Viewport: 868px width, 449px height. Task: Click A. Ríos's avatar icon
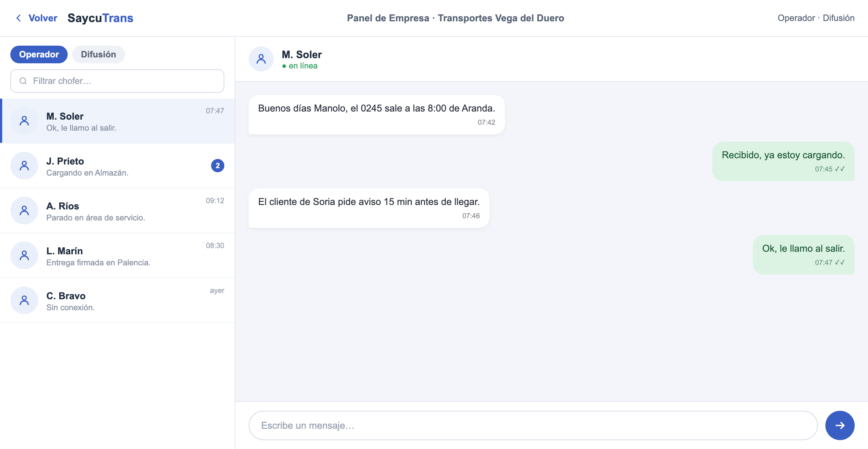tap(24, 211)
